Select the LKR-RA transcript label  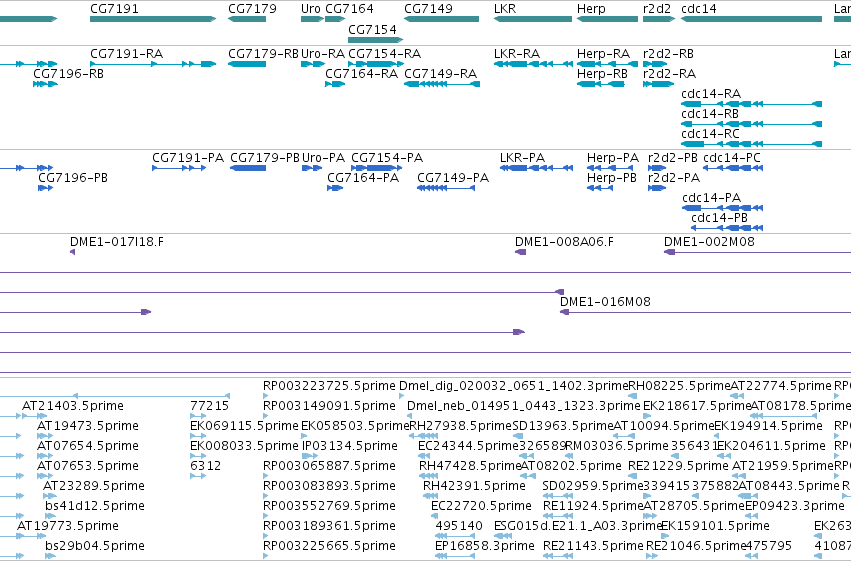(x=517, y=54)
